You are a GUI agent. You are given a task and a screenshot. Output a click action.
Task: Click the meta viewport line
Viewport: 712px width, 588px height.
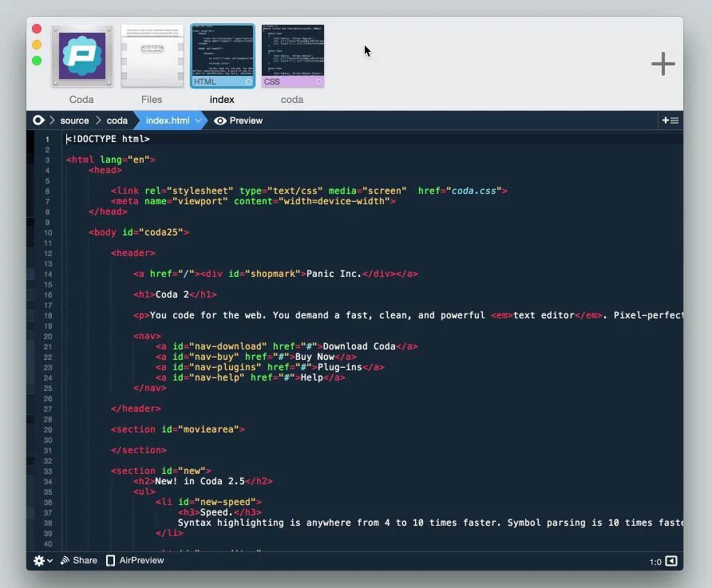tap(253, 201)
